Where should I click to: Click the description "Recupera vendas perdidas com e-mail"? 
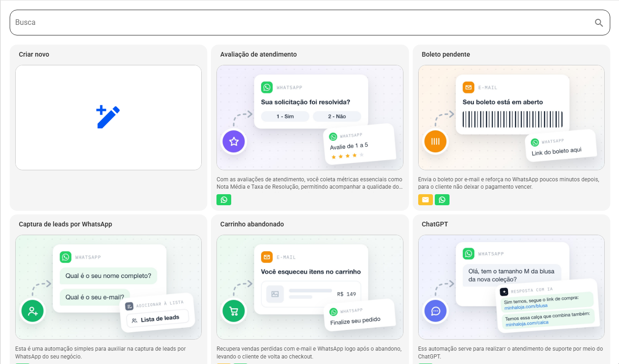click(309, 353)
